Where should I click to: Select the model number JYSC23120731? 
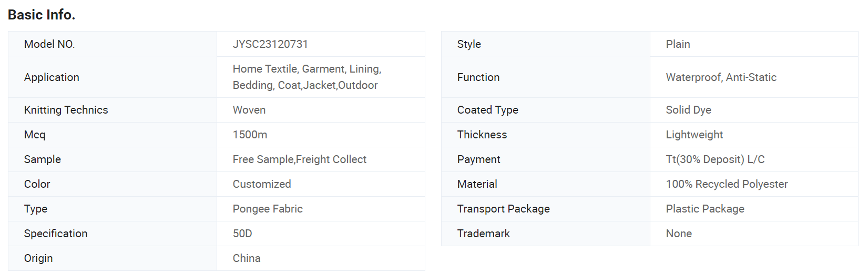270,44
